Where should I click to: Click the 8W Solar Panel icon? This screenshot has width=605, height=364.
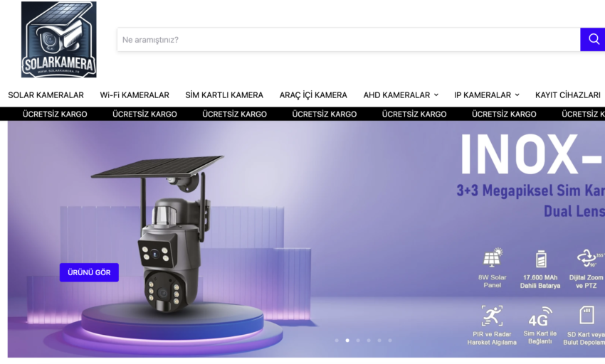click(493, 257)
